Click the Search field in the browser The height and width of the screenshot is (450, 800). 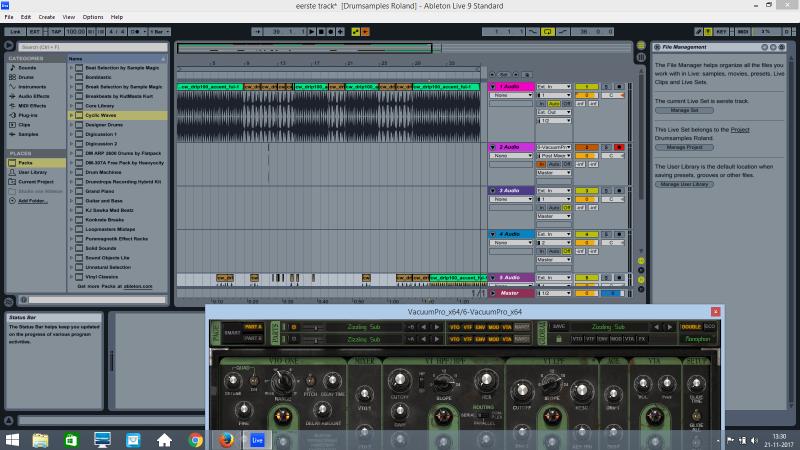coord(92,47)
